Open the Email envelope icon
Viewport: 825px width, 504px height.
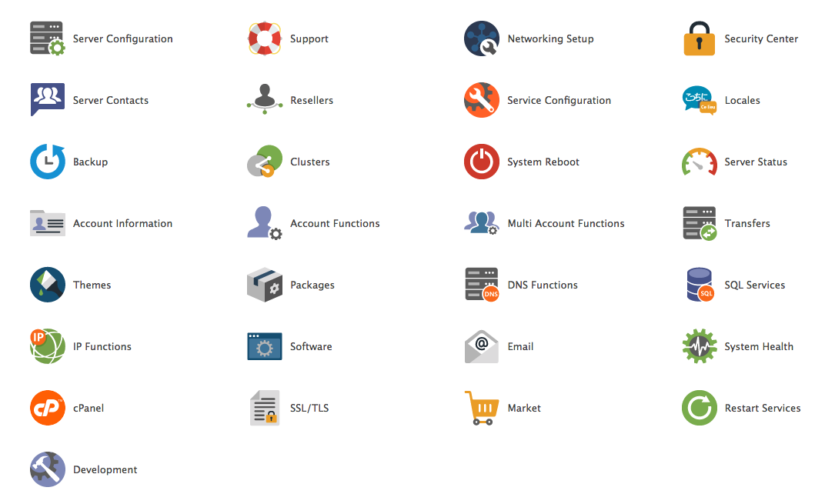(x=482, y=346)
